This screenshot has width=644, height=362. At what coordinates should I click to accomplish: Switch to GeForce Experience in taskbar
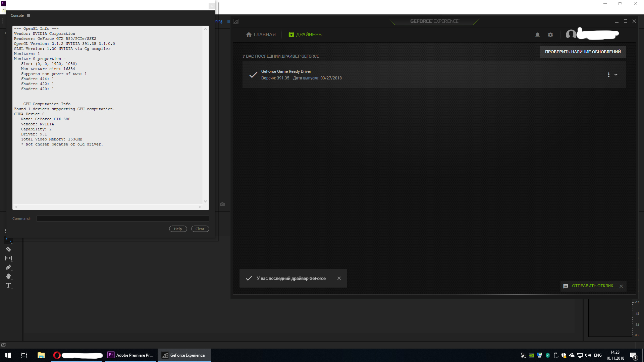pos(184,355)
